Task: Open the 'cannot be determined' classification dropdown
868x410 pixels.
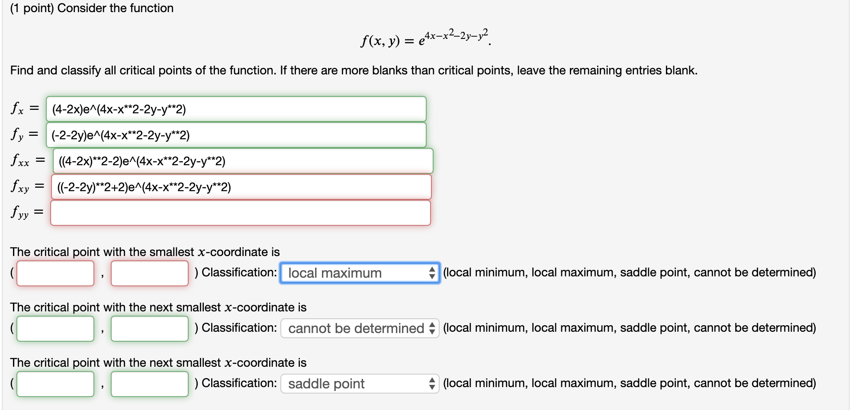Action: coord(355,328)
